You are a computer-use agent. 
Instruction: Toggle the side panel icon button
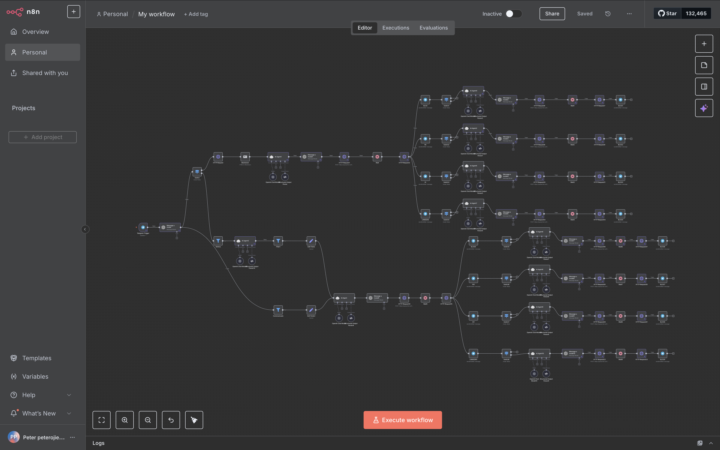tap(704, 87)
